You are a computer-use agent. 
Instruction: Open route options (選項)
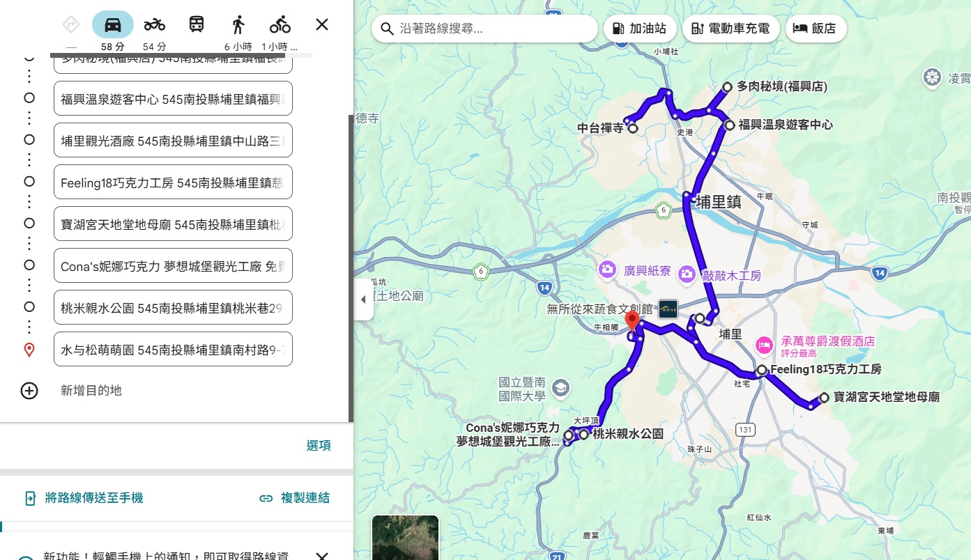coord(319,446)
